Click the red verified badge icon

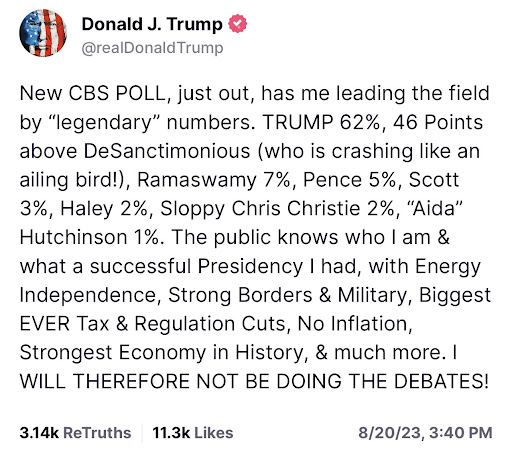(x=237, y=24)
